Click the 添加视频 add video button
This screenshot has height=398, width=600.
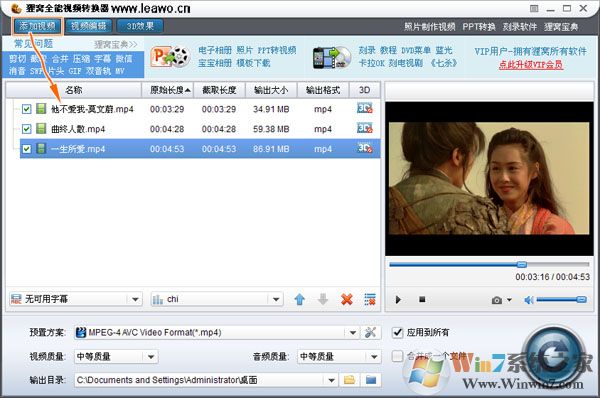pos(37,26)
